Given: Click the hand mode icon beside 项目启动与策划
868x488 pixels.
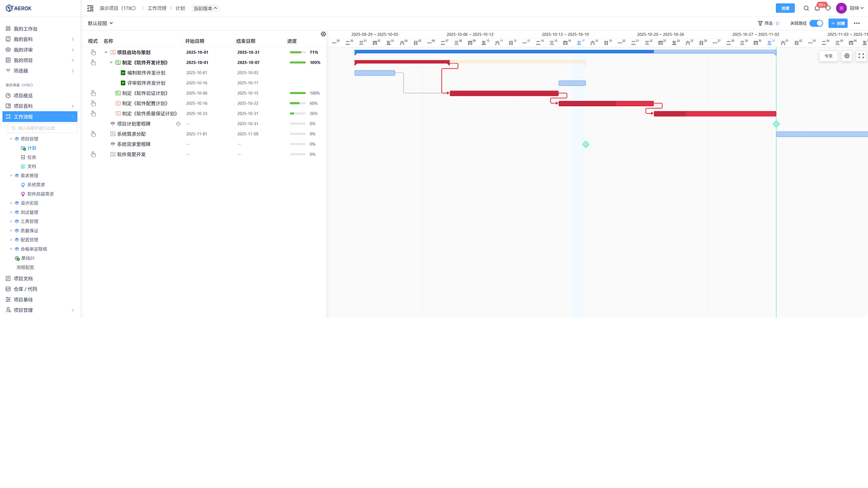Looking at the screenshot, I should point(93,52).
